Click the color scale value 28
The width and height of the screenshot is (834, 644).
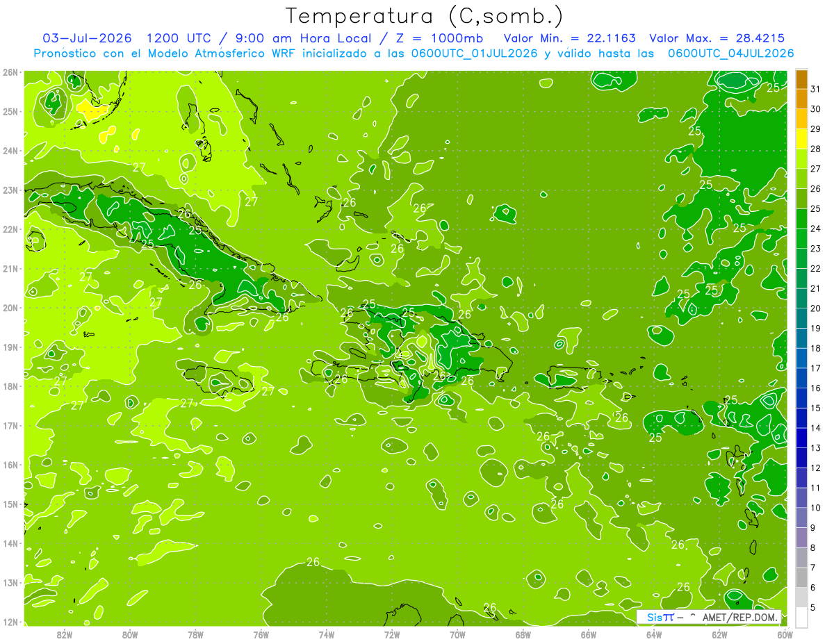point(816,149)
